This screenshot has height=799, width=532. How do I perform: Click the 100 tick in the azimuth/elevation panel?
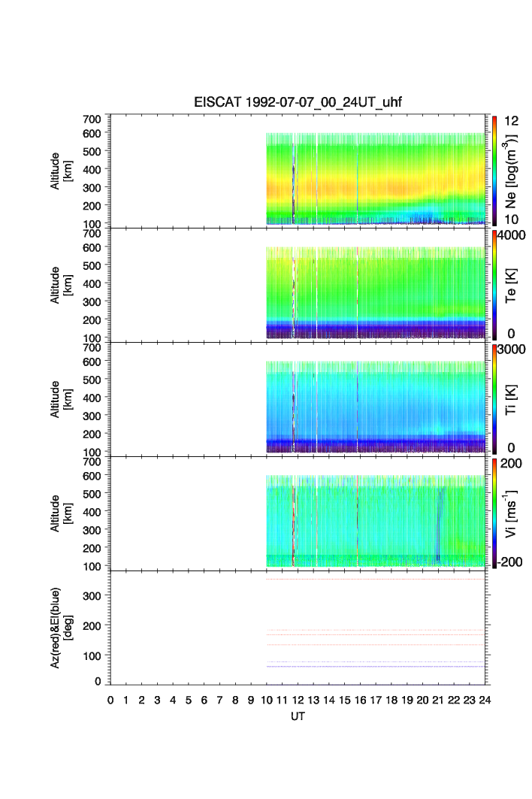(92, 656)
